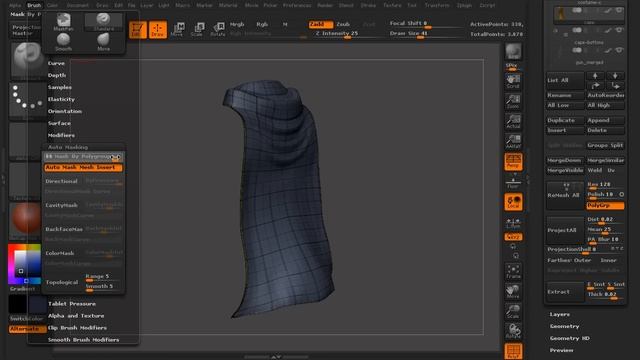This screenshot has width=640, height=360.
Task: Toggle the Zadd mode button
Action: (320, 24)
